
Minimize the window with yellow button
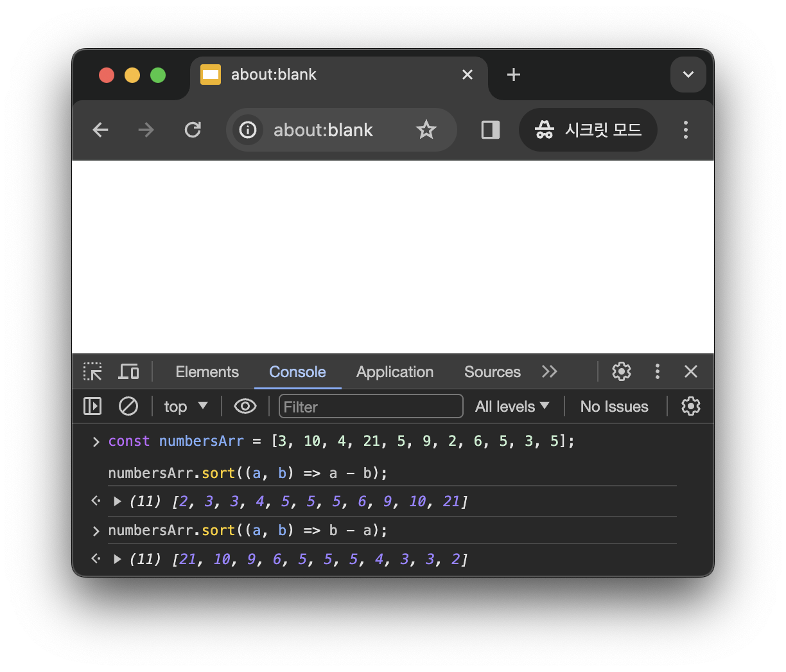coord(132,75)
